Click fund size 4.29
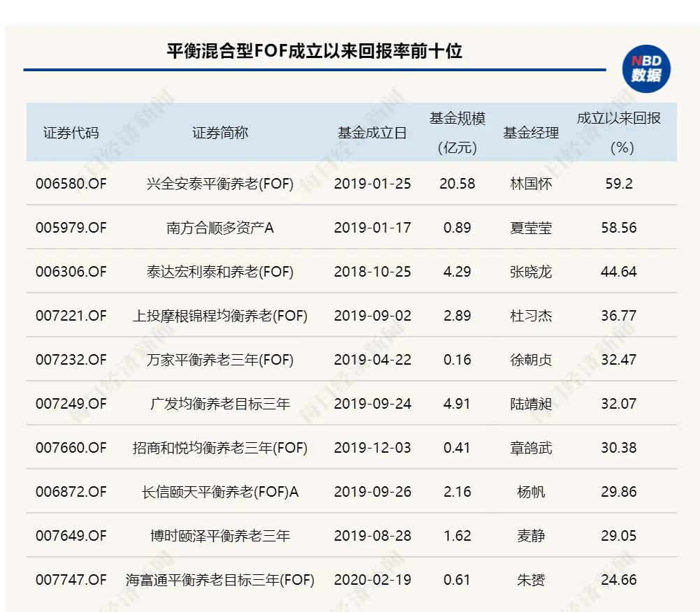Image resolution: width=700 pixels, height=612 pixels. [x=457, y=272]
